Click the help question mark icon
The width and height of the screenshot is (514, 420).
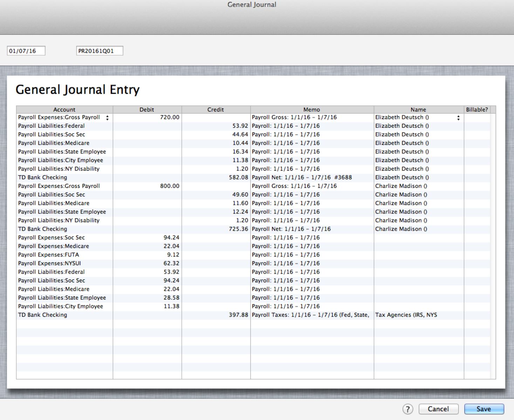point(407,409)
